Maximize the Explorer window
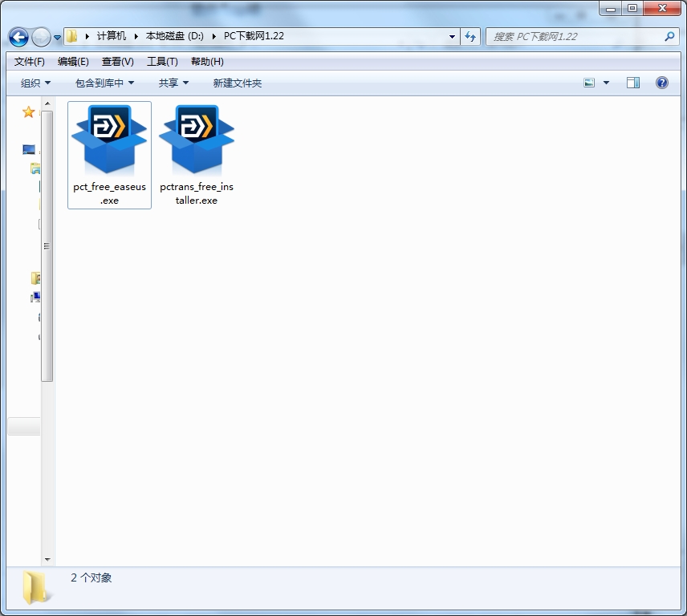The image size is (687, 616). tap(632, 8)
